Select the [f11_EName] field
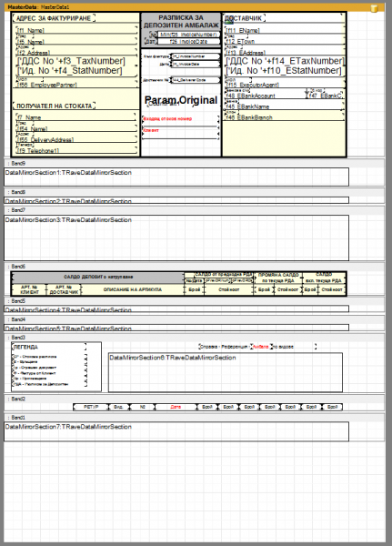Screen dimensions: 392x546 pos(285,30)
